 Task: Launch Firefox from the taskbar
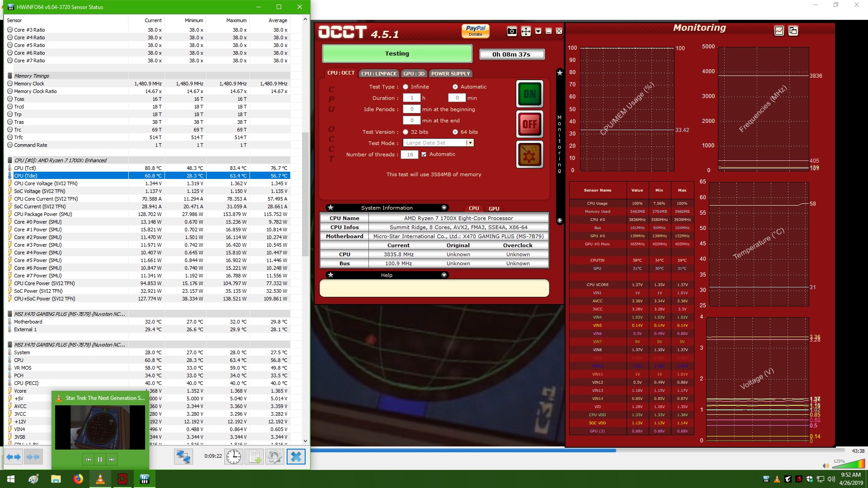coord(78,479)
